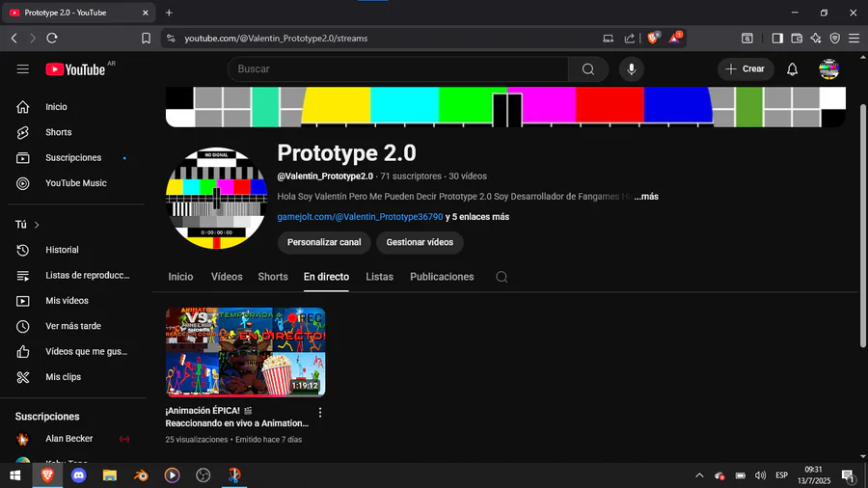Click the share icon in address bar
The width and height of the screenshot is (868, 488).
pyautogui.click(x=630, y=39)
